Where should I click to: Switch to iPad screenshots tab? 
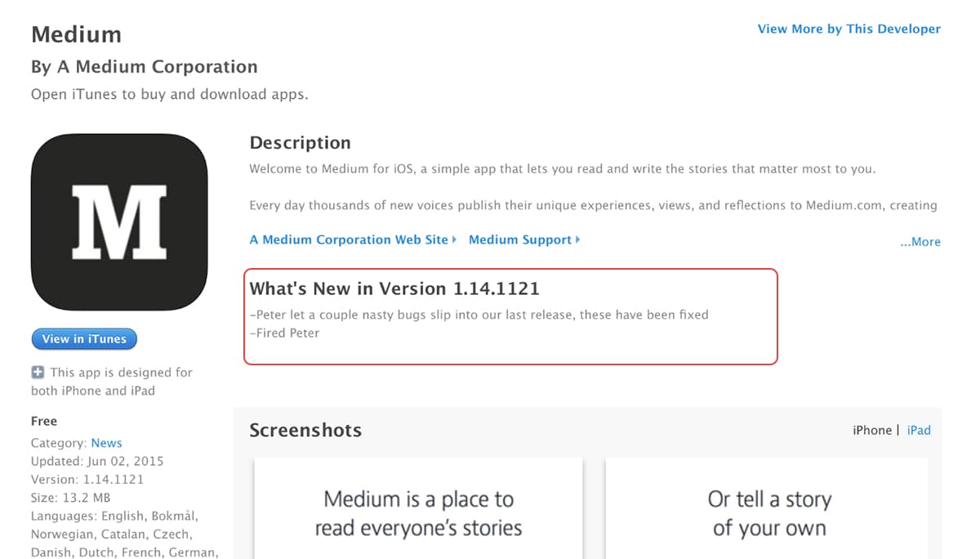coord(919,430)
